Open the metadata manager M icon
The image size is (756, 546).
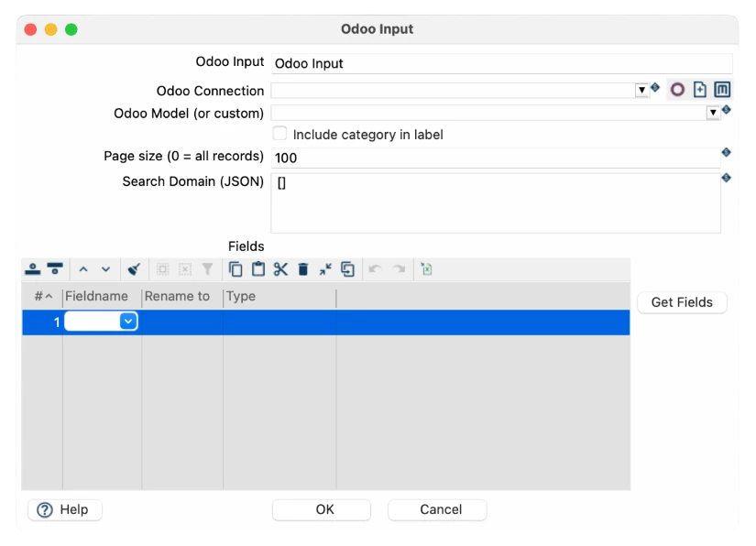[722, 90]
